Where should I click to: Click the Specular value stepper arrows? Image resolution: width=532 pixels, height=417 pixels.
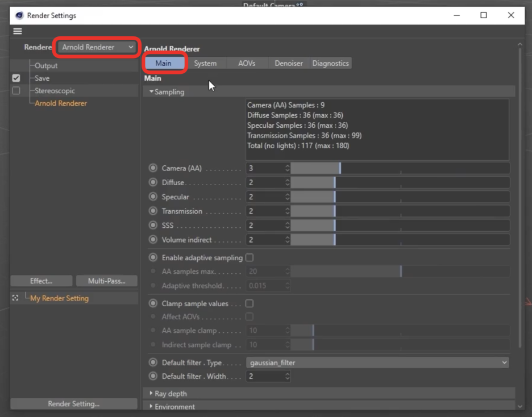coord(288,197)
